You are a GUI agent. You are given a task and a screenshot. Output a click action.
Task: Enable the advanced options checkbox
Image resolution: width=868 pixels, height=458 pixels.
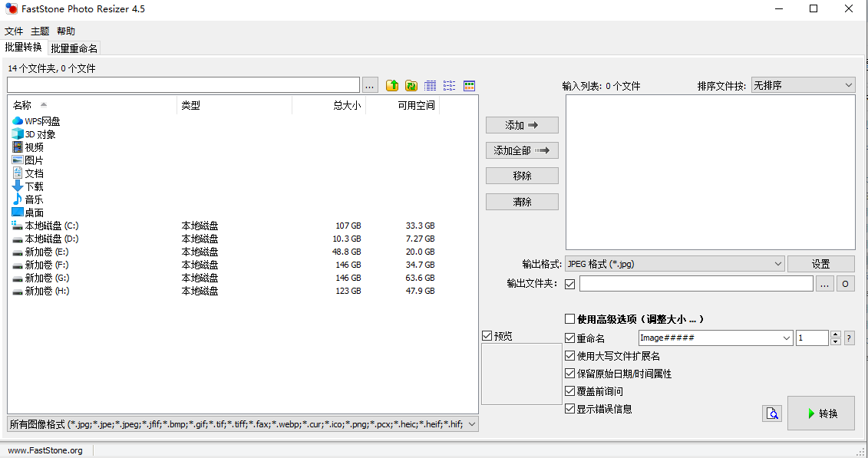tap(569, 319)
